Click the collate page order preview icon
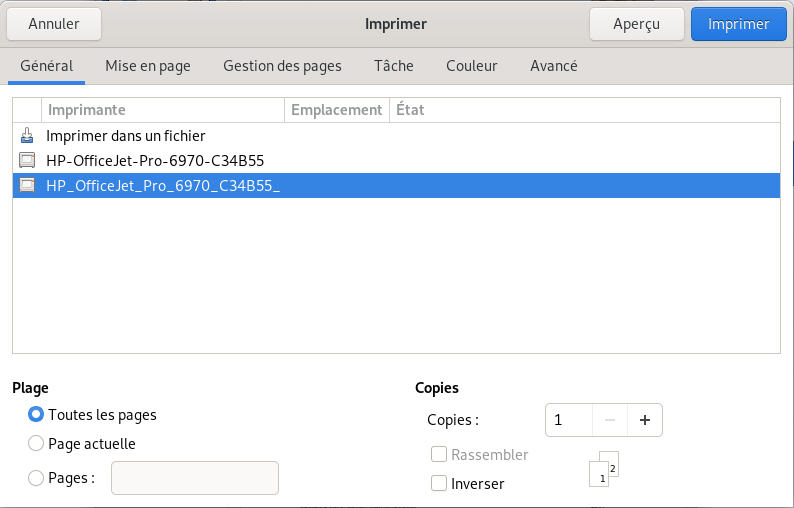 (x=608, y=470)
